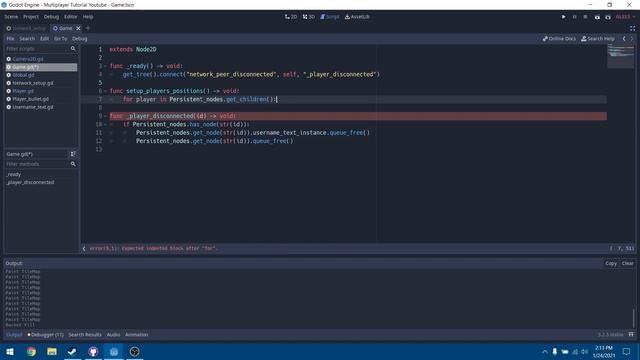Go to next edited document arrow
This screenshot has width=640, height=360.
point(632,38)
